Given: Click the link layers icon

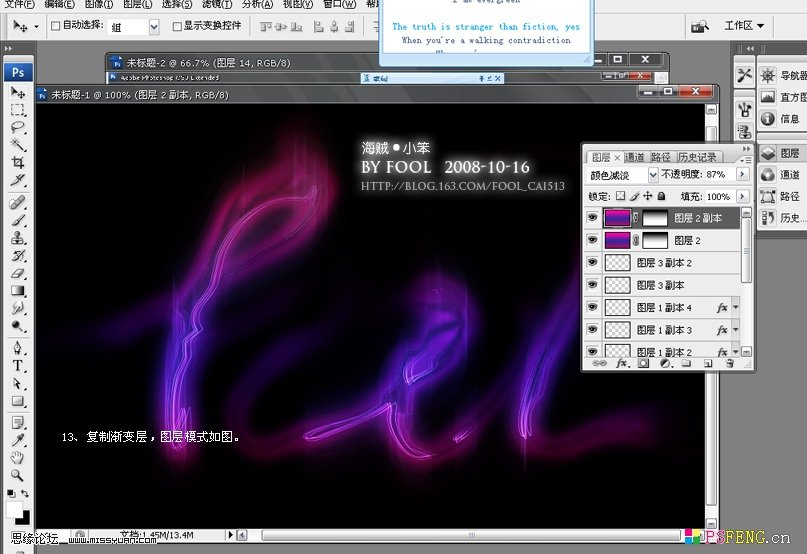Looking at the screenshot, I should click(x=599, y=363).
